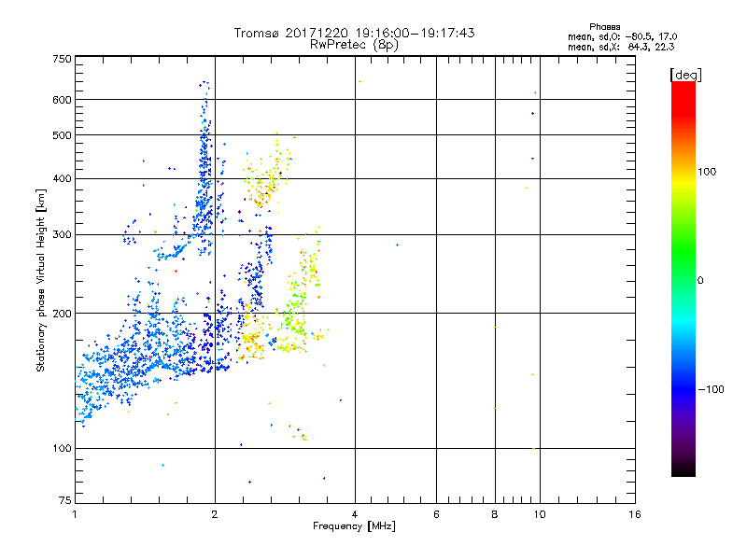Select the 'RwPretec (8p)' subtitle text
The height and width of the screenshot is (560, 747).
pos(354,45)
